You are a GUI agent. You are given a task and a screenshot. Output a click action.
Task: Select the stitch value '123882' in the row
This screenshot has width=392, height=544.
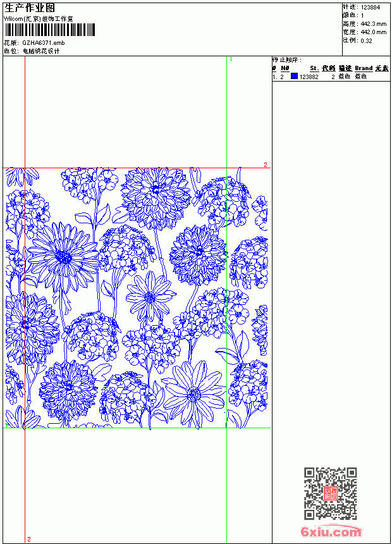pos(309,77)
